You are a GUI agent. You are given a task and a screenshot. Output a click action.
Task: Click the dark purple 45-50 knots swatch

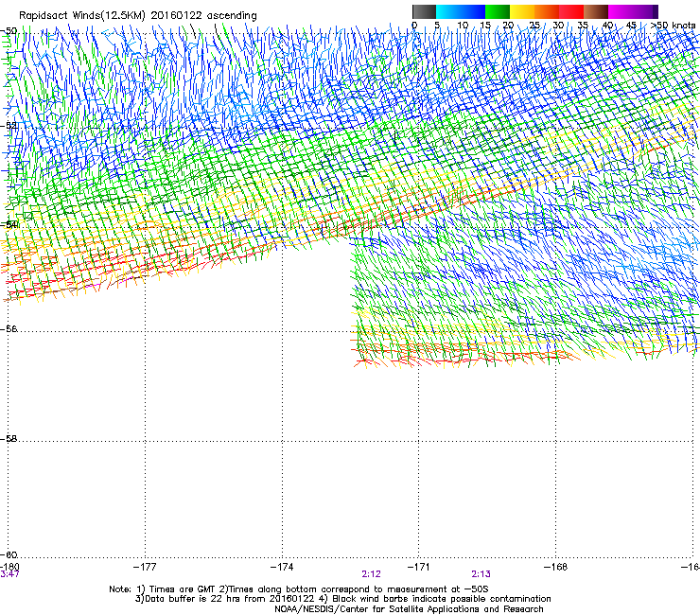tap(645, 11)
